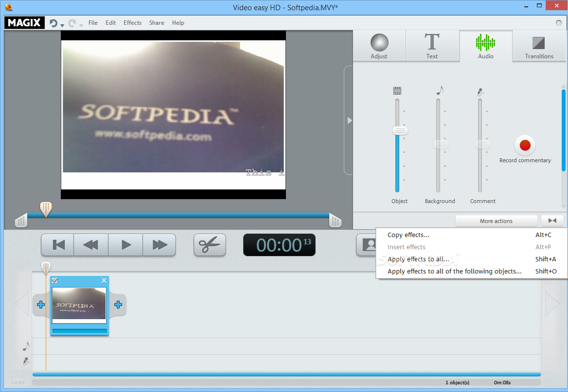Click the music note Background icon
Image resolution: width=568 pixels, height=392 pixels.
pyautogui.click(x=440, y=90)
